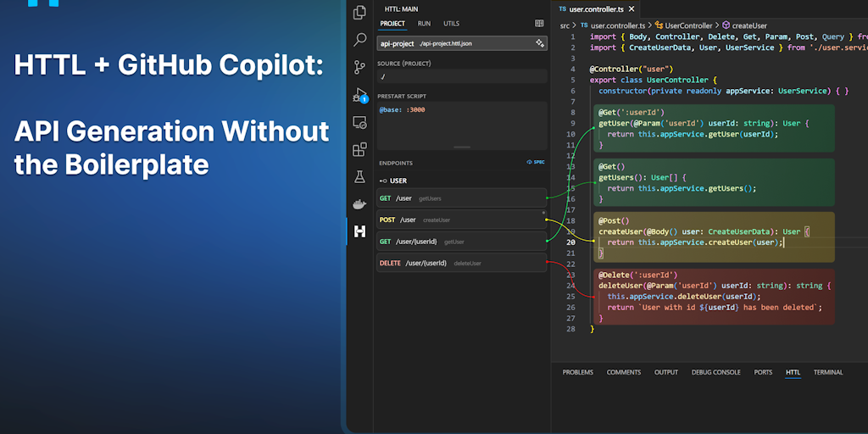Click the UserController class breadcrumb icon
The width and height of the screenshot is (868, 434).
click(x=659, y=25)
